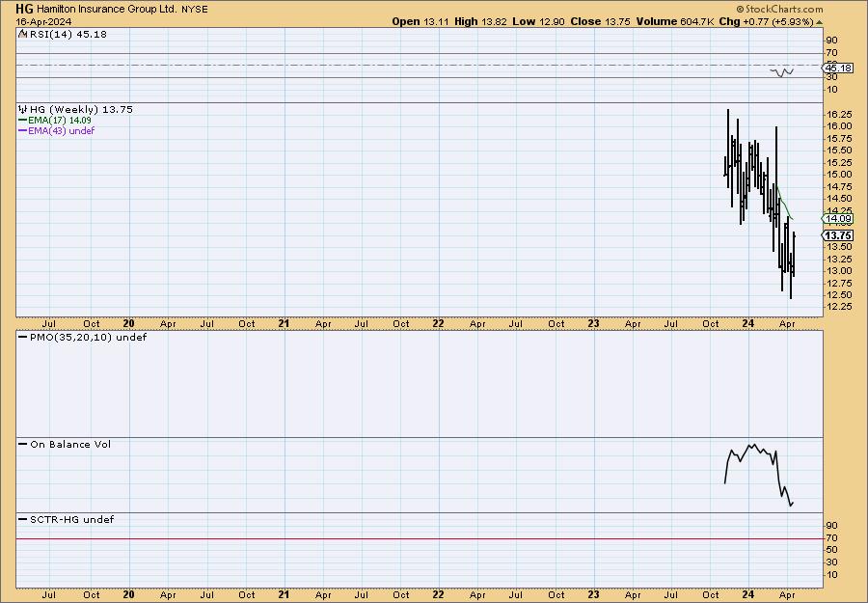Click the 15.00 price axis label
Image resolution: width=868 pixels, height=603 pixels.
point(839,175)
